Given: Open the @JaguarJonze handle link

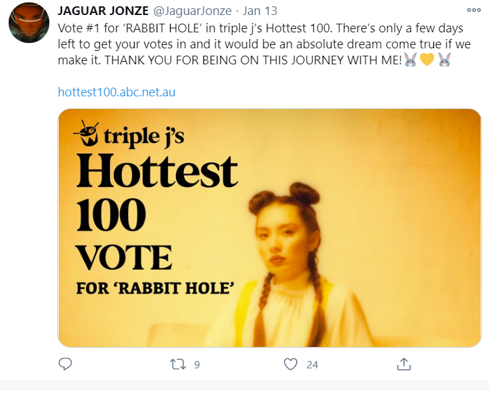Looking at the screenshot, I should (192, 11).
